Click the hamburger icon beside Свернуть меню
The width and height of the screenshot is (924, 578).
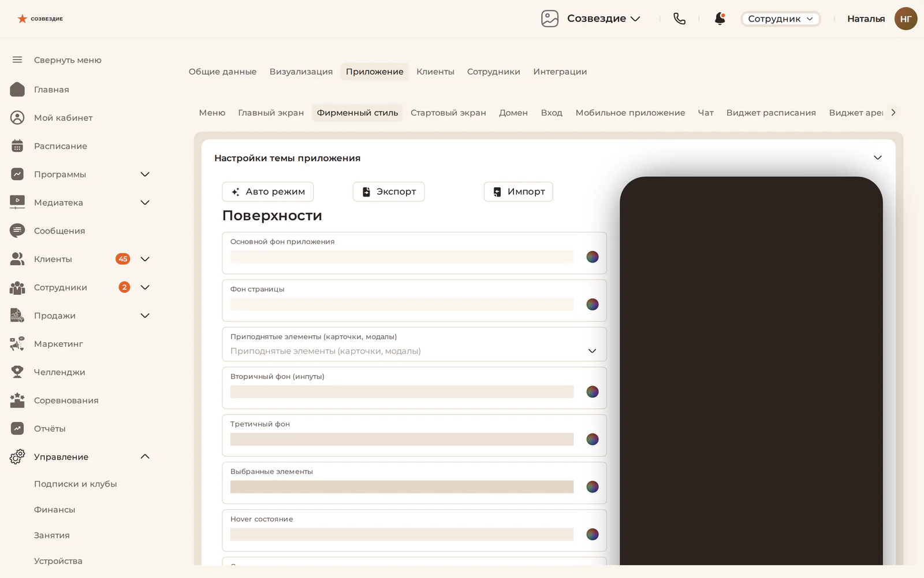click(17, 60)
